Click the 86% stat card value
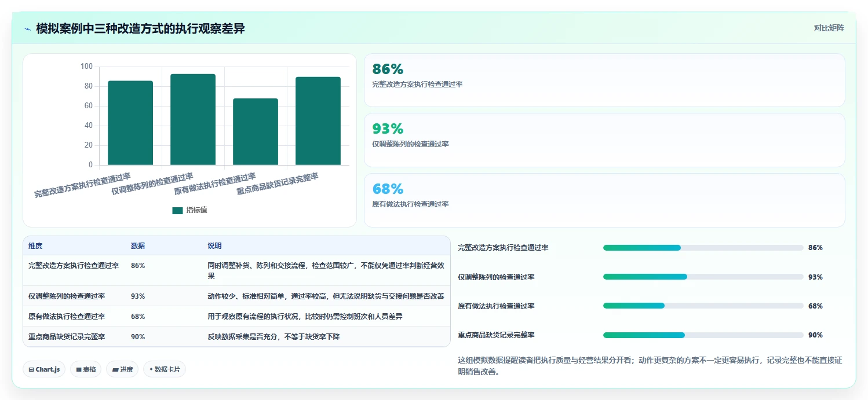The width and height of the screenshot is (868, 400). pyautogui.click(x=388, y=69)
